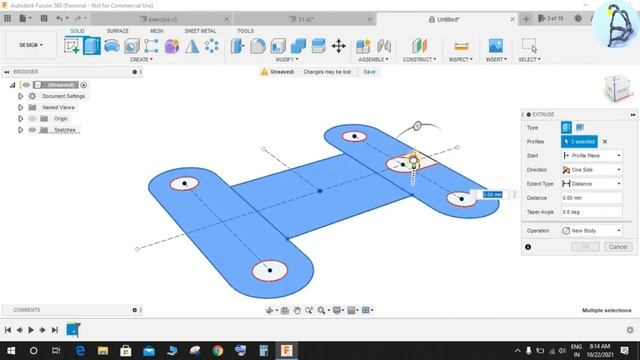
Task: Select Extrude type thin option
Action: click(580, 127)
